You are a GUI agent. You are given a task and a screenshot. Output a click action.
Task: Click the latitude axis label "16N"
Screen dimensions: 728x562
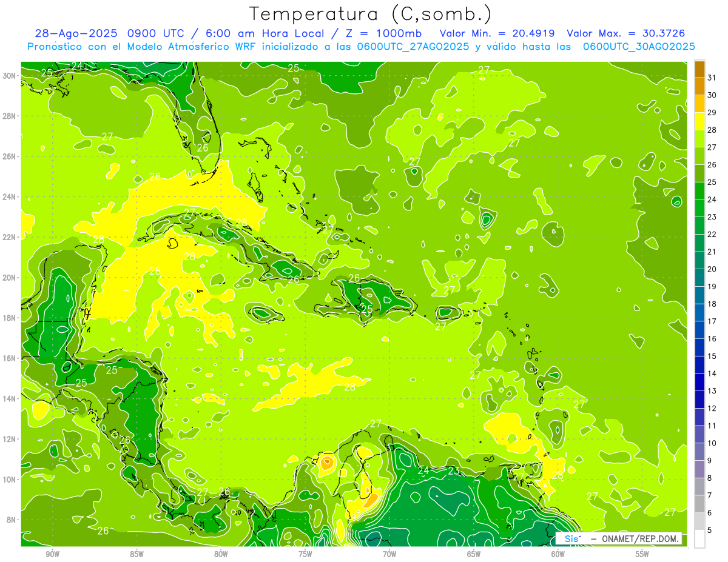10,358
